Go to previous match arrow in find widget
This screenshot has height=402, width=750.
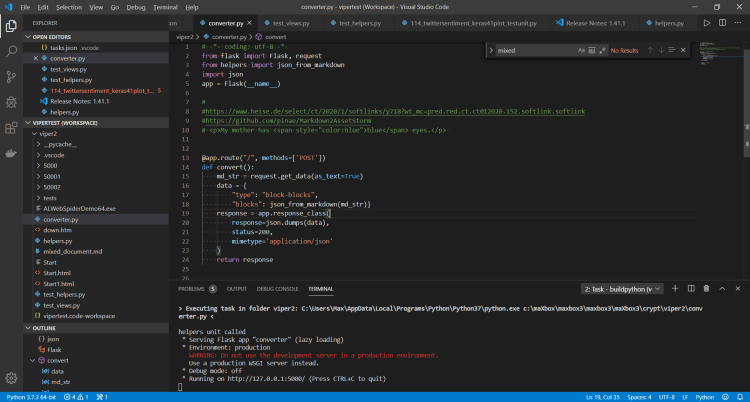tap(650, 50)
